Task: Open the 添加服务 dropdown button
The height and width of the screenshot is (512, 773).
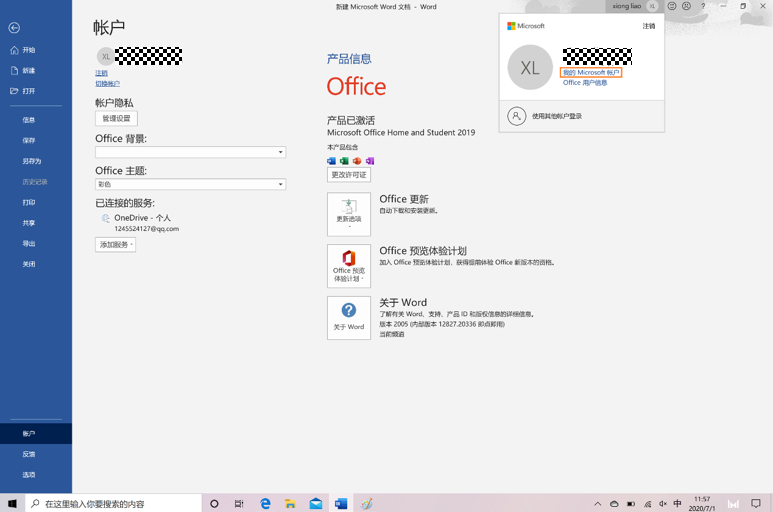Action: coord(115,244)
